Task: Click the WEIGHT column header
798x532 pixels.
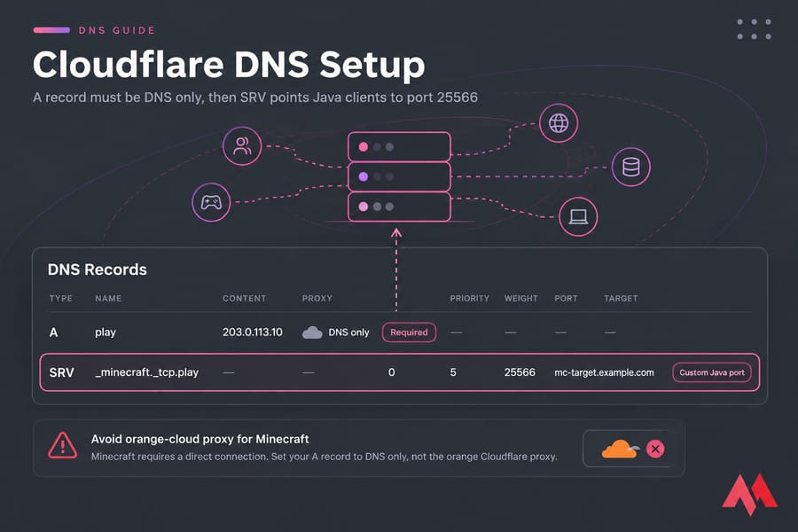Action: pyautogui.click(x=521, y=298)
